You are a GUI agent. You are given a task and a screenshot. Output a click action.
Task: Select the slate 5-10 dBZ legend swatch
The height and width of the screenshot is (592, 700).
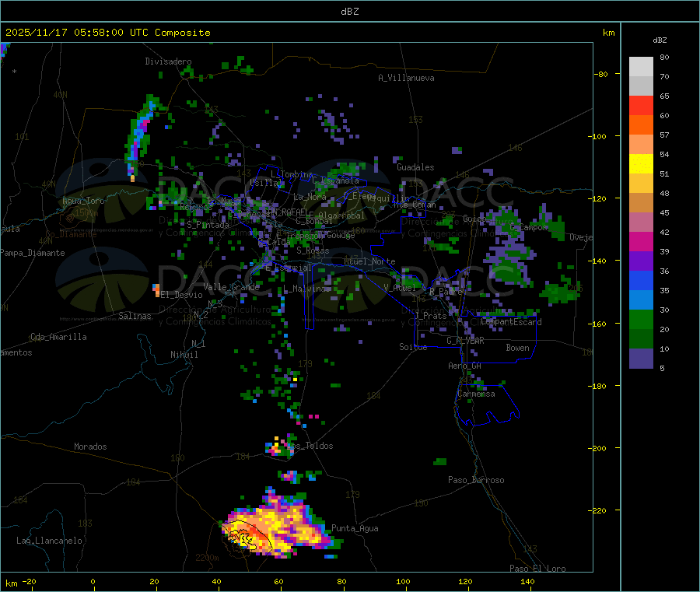[641, 358]
